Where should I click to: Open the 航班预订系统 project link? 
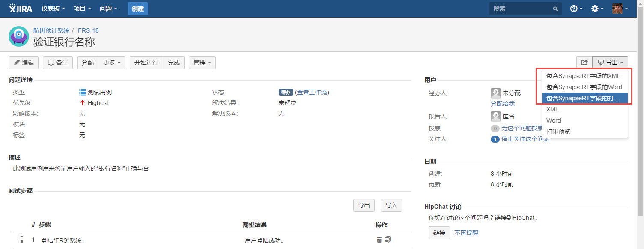(x=51, y=30)
